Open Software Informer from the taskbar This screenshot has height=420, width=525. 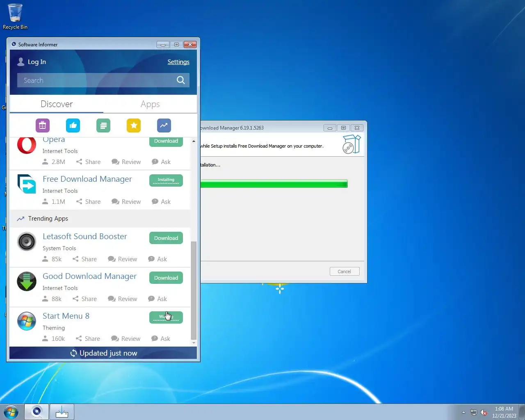[37, 412]
